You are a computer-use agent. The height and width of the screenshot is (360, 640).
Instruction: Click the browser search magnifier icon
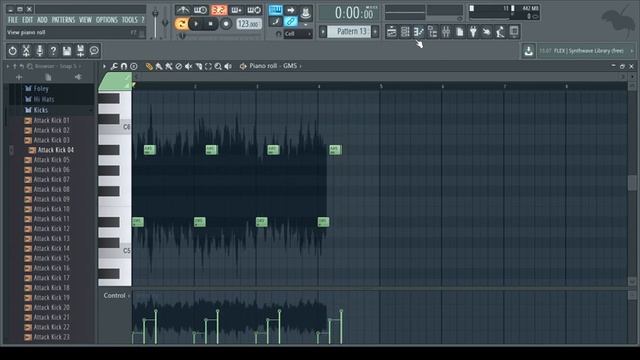click(30, 66)
